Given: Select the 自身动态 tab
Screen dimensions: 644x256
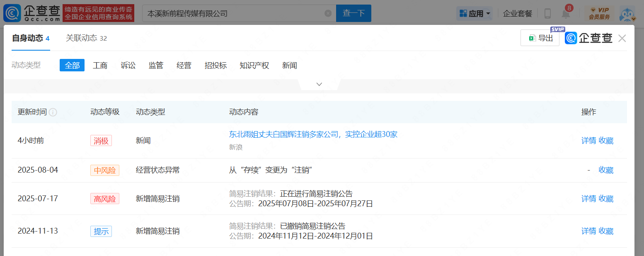Looking at the screenshot, I should click(31, 38).
